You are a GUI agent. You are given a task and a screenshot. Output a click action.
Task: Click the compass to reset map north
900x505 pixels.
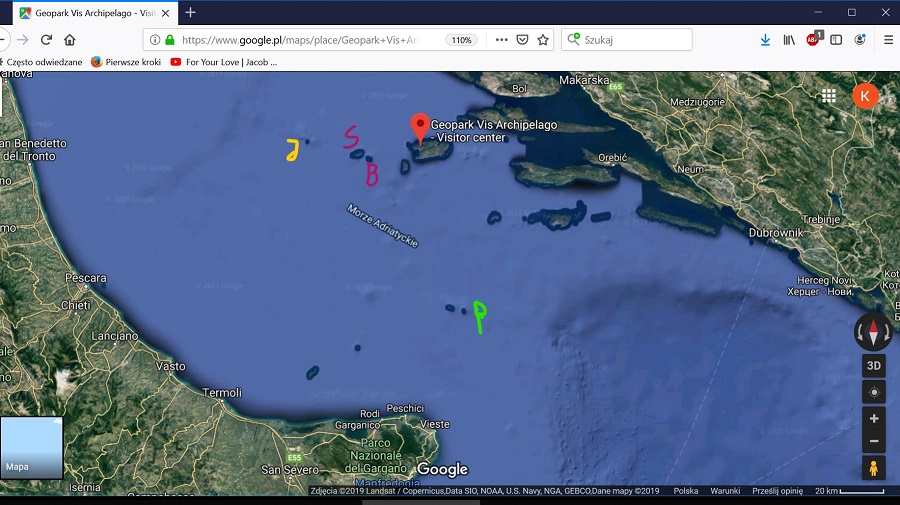tap(873, 332)
